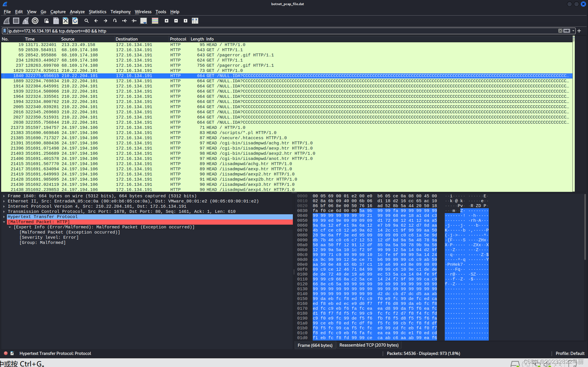Stop the running capture

16,21
